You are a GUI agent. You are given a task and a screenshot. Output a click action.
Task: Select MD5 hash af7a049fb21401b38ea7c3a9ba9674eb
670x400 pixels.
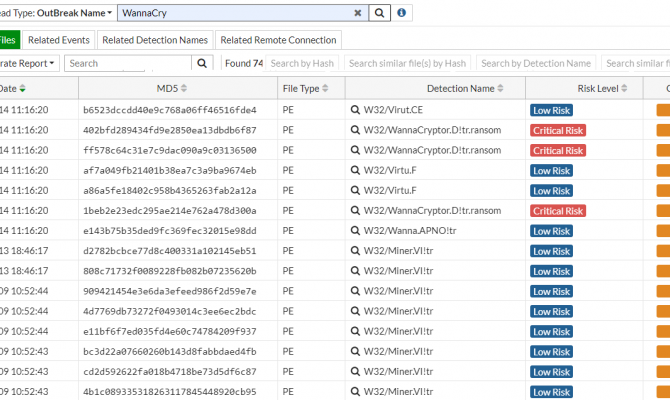pyautogui.click(x=170, y=171)
